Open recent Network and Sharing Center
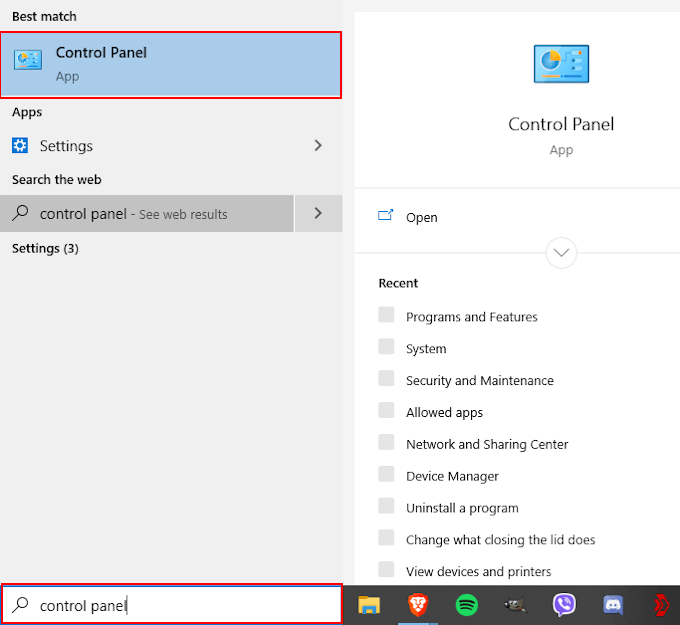Viewport: 680px width, 625px height. (x=486, y=444)
